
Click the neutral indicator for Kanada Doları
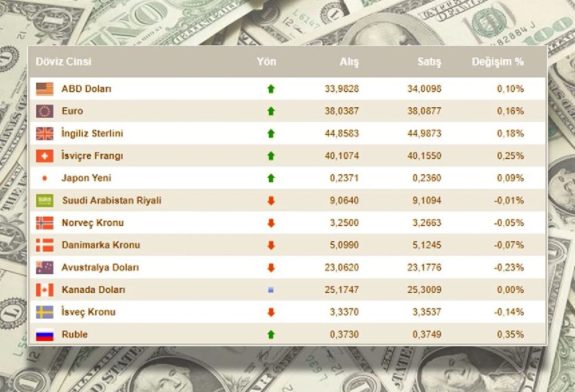tap(270, 290)
